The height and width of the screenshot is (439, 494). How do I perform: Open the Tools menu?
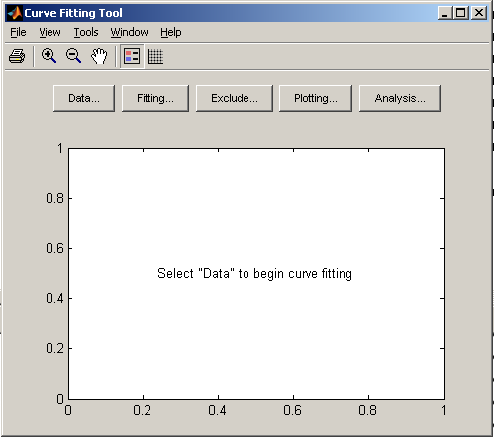(x=86, y=32)
